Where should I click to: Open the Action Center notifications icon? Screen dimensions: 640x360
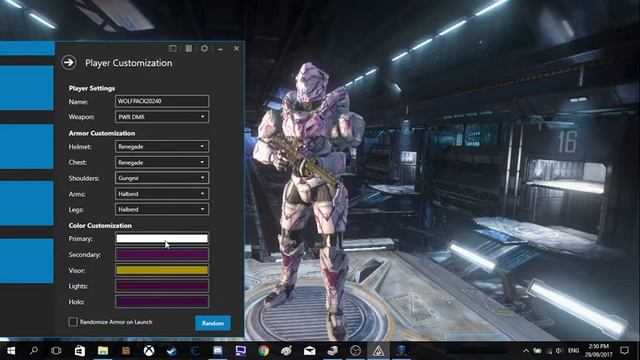(x=624, y=351)
